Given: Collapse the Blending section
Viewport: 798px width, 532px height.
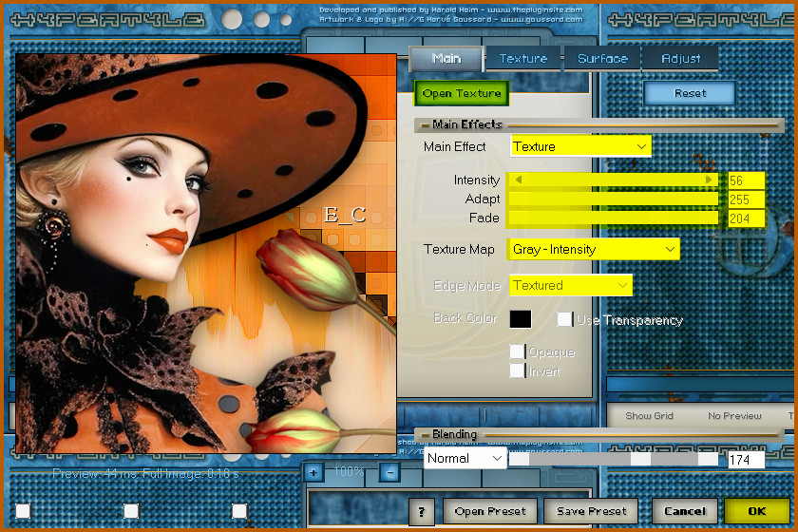Looking at the screenshot, I should pyautogui.click(x=425, y=435).
